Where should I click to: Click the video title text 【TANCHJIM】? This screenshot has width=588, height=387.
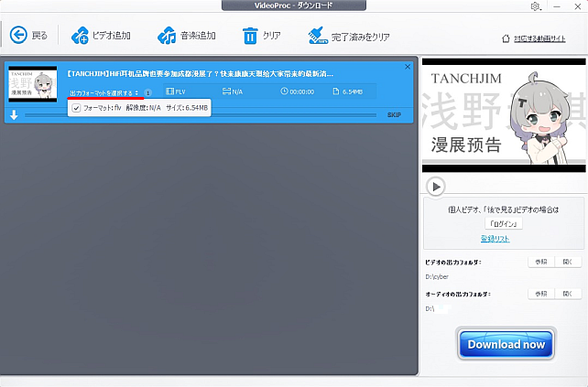(200, 74)
